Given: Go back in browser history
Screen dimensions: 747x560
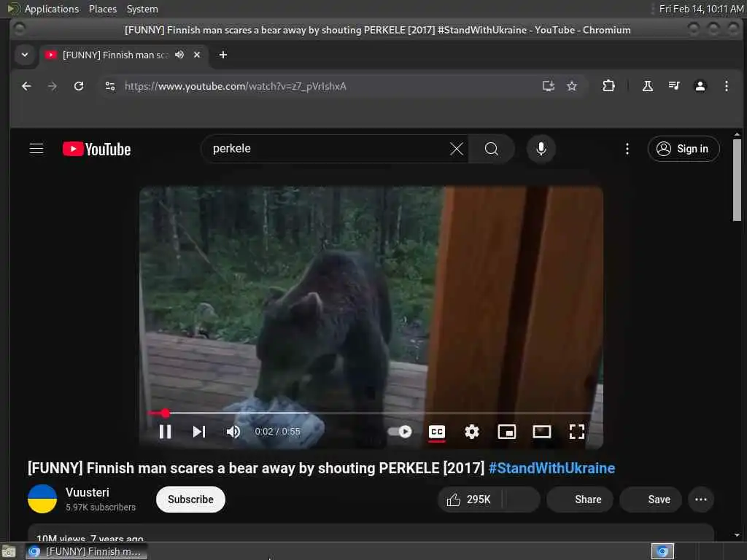Looking at the screenshot, I should coord(27,86).
